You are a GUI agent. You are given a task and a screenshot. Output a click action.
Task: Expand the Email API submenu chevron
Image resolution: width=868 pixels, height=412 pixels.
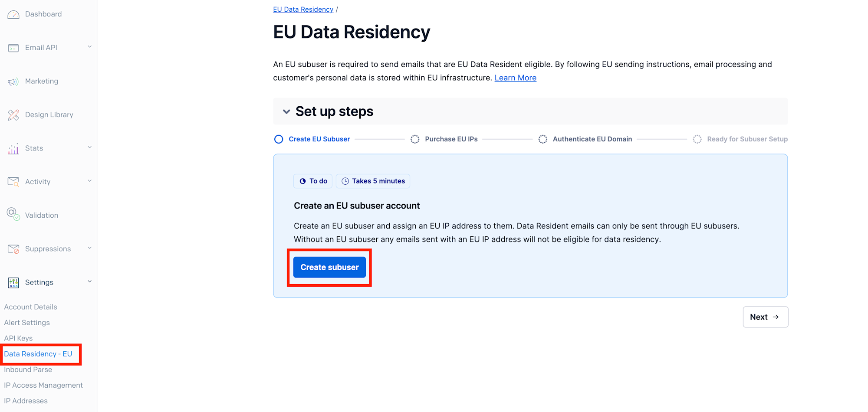(89, 47)
